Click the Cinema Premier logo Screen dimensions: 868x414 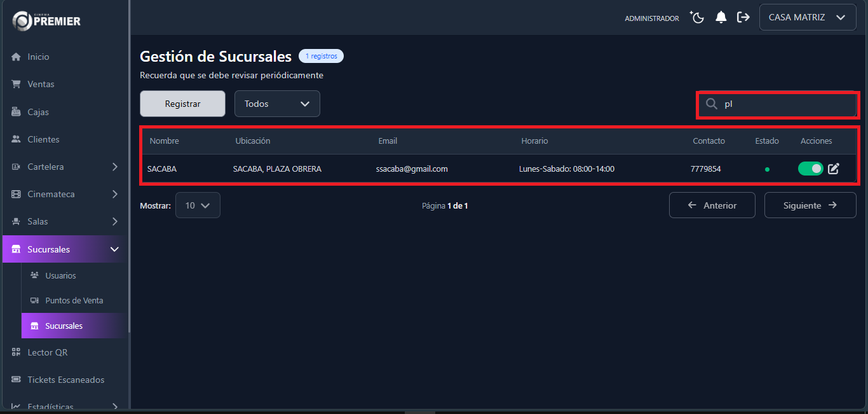tap(47, 21)
